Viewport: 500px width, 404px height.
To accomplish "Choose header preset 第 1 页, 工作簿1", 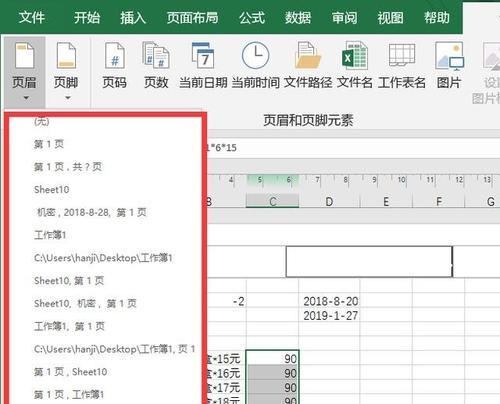I will coord(105,394).
